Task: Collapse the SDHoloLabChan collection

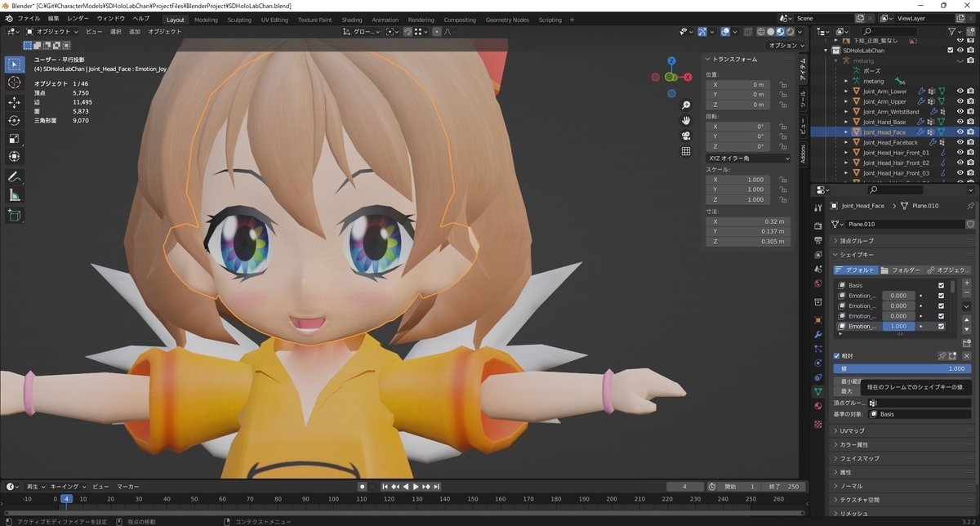Action: tap(826, 51)
